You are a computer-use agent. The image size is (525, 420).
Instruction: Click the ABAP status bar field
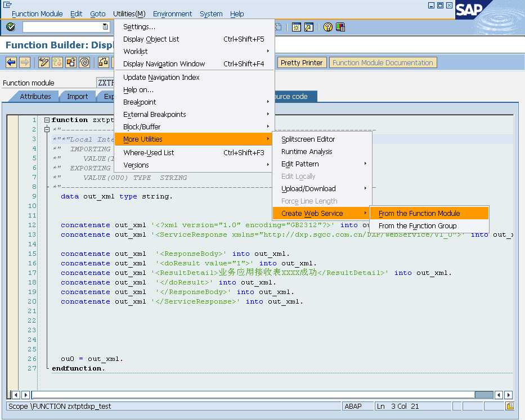pyautogui.click(x=357, y=407)
